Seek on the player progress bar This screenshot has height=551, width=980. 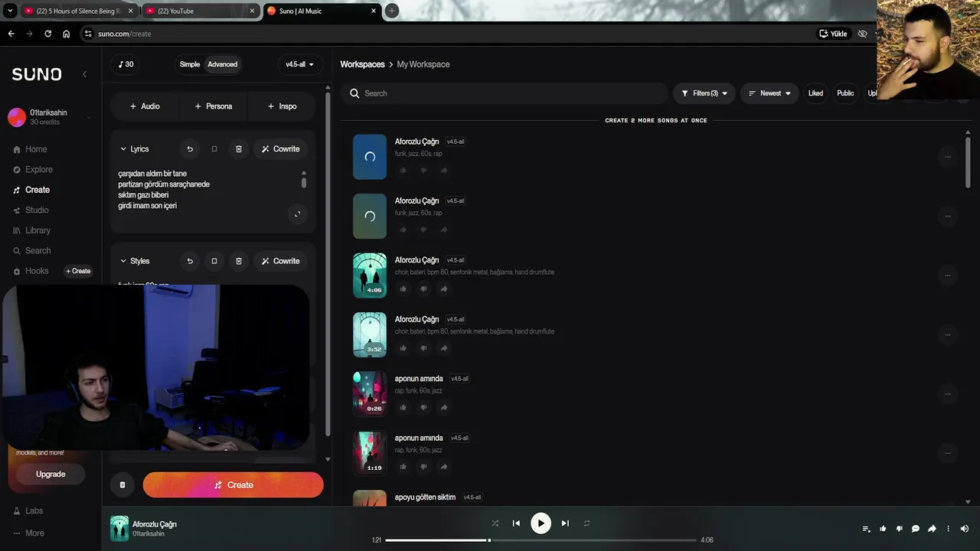click(540, 540)
